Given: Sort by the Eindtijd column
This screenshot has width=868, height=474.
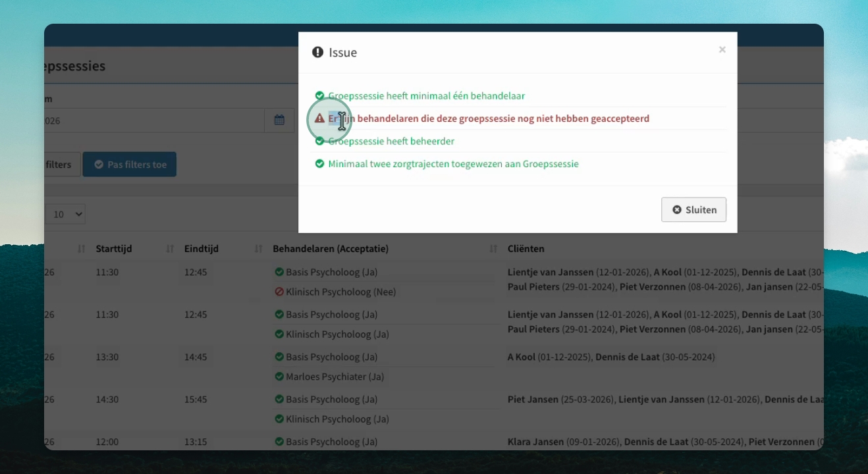Looking at the screenshot, I should [x=258, y=249].
